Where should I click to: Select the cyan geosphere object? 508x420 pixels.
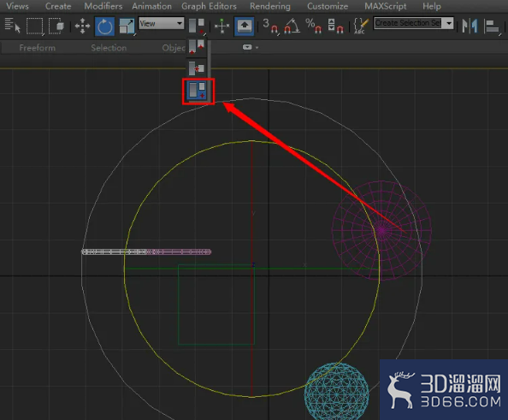coord(336,392)
